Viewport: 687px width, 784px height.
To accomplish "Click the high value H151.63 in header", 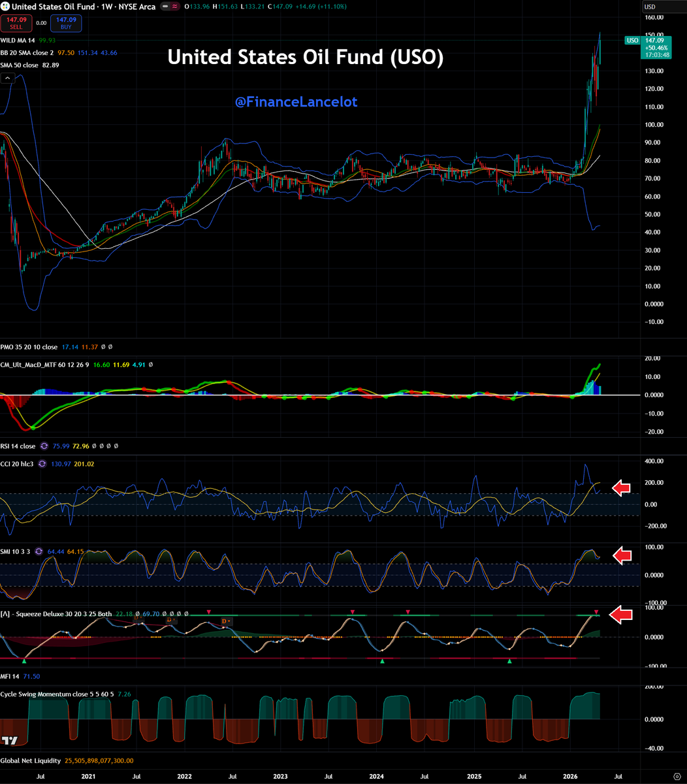I will click(x=226, y=7).
